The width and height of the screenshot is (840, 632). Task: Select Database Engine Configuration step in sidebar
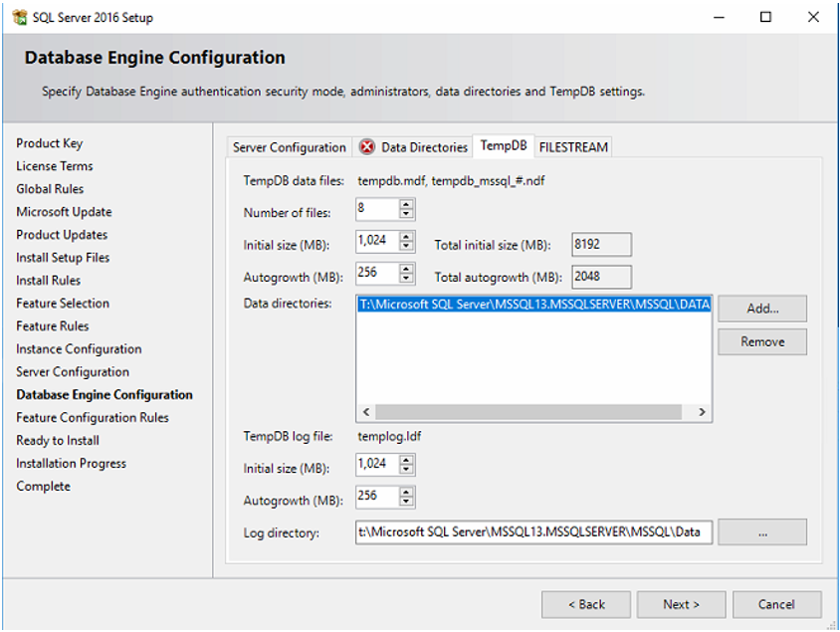(105, 395)
